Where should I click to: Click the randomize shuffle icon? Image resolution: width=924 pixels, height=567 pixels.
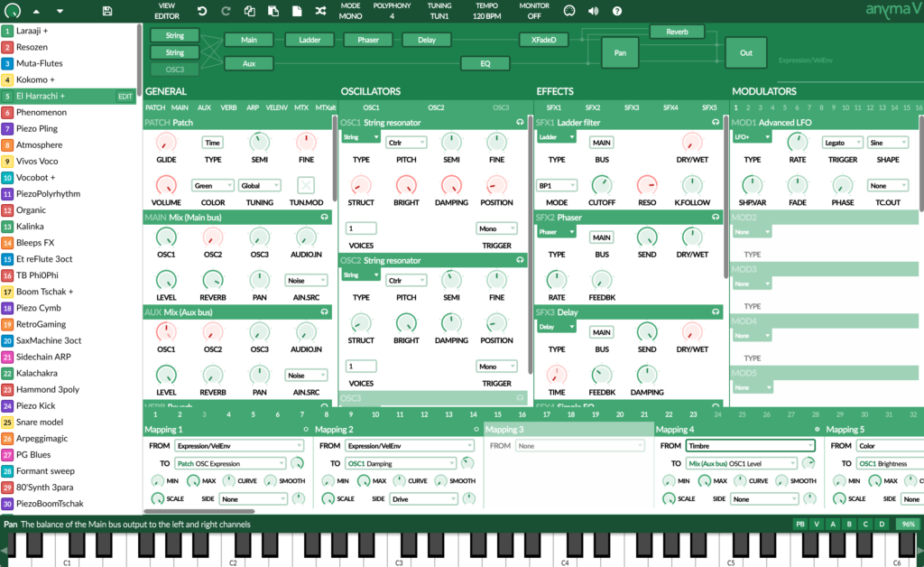point(320,11)
